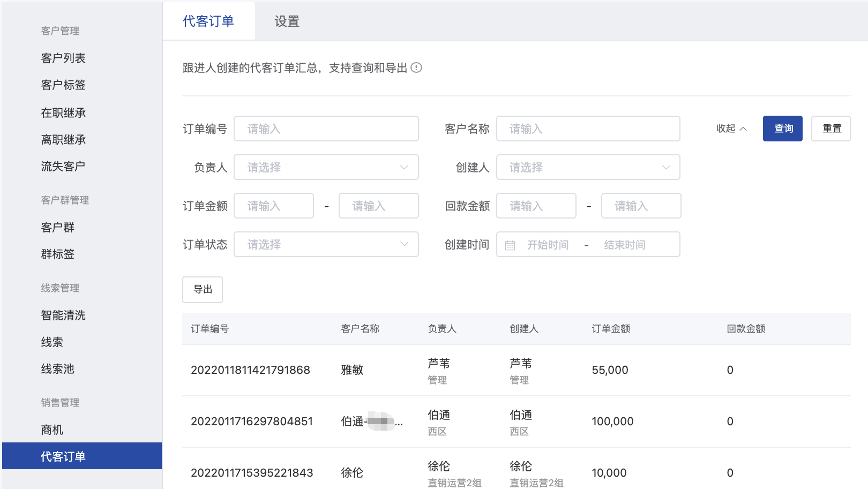Screen dimensions: 868x489
Task: Open the 订单状态 dropdown
Action: pos(326,244)
